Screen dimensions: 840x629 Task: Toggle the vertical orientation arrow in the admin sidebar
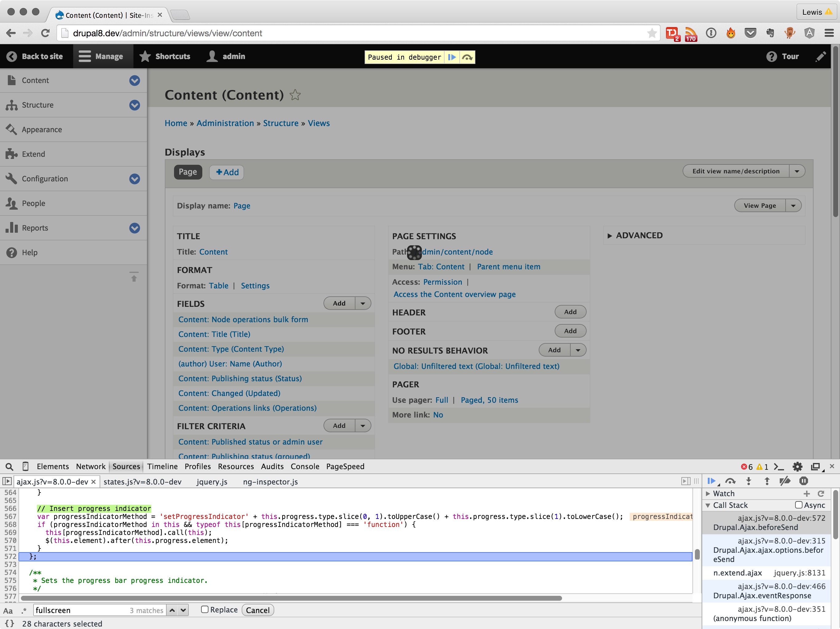click(x=134, y=277)
